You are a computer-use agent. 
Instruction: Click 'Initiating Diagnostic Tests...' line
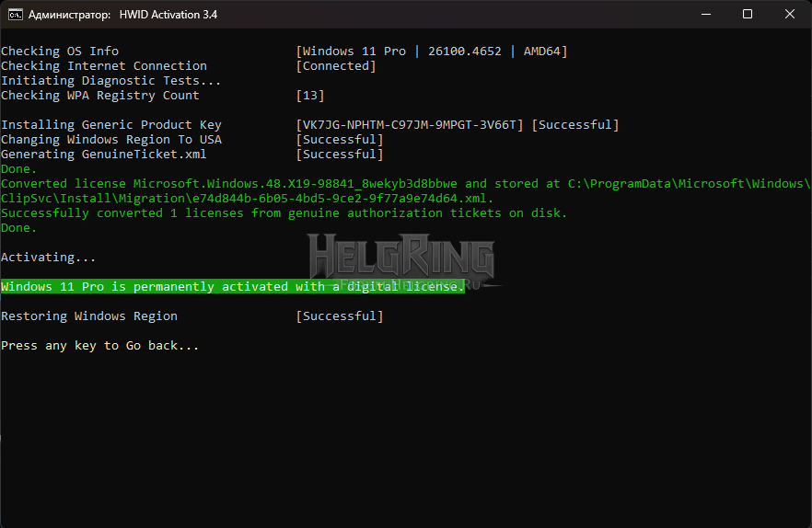point(110,81)
